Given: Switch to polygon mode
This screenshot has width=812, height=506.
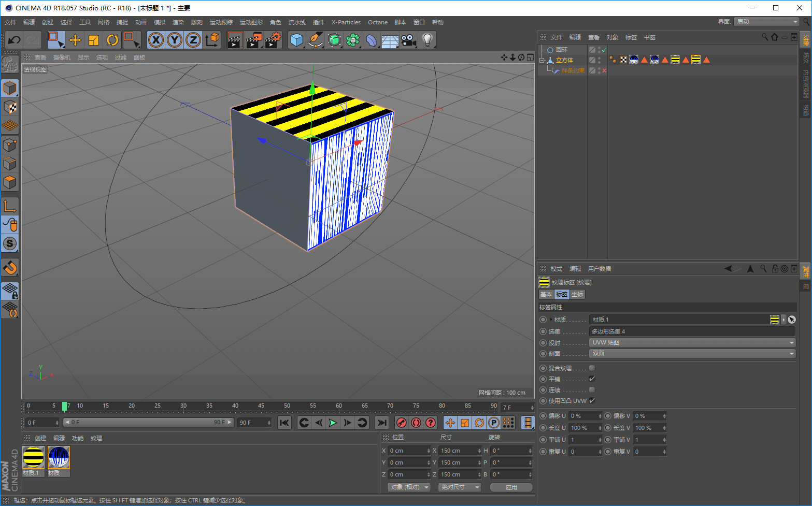Looking at the screenshot, I should coord(10,182).
